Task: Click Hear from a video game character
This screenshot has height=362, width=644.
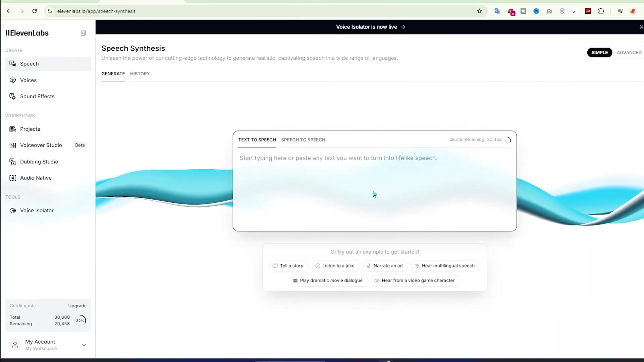Action: pos(415,281)
